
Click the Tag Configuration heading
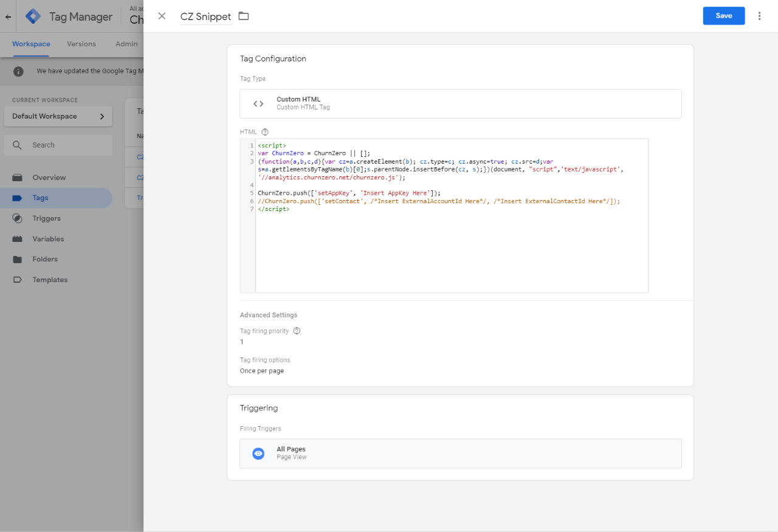pos(273,59)
